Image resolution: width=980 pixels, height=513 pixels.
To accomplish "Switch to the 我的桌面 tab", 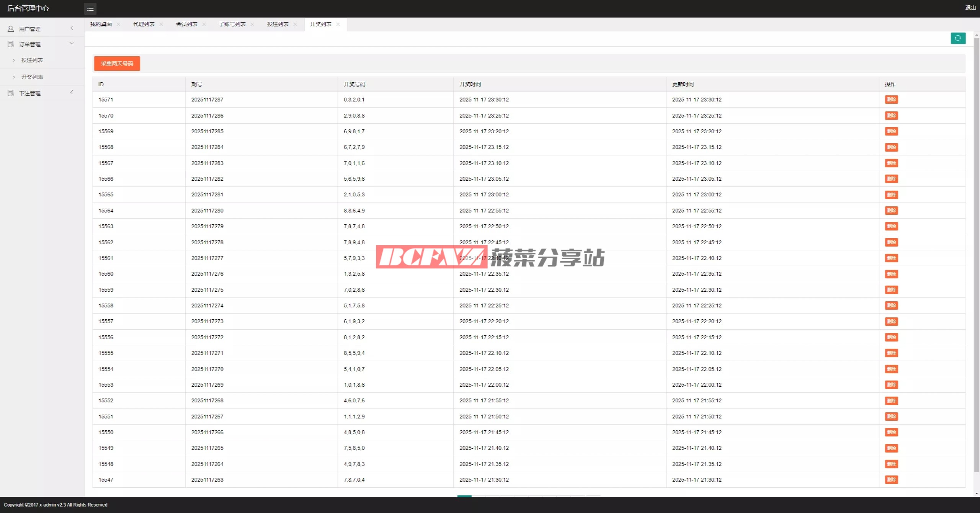I will 101,24.
